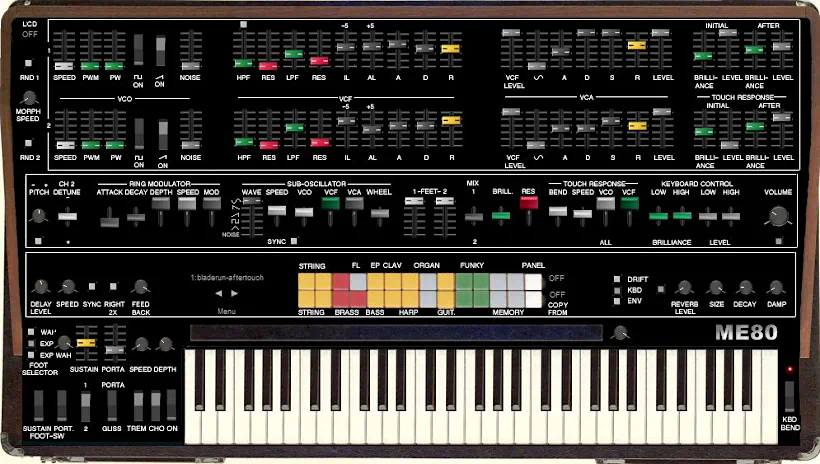Click the reverb SIZE knob
820x464 pixels.
point(715,287)
